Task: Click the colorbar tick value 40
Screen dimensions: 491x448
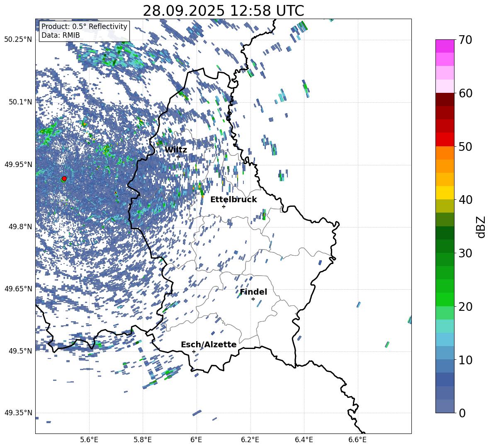Action: [x=465, y=200]
